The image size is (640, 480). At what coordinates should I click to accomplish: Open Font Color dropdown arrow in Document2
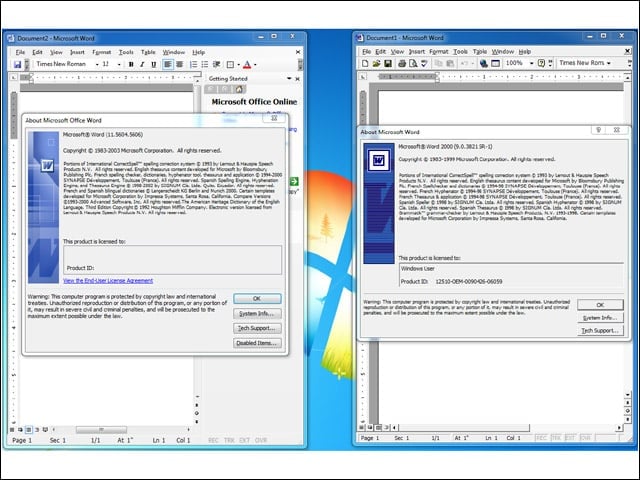click(256, 64)
